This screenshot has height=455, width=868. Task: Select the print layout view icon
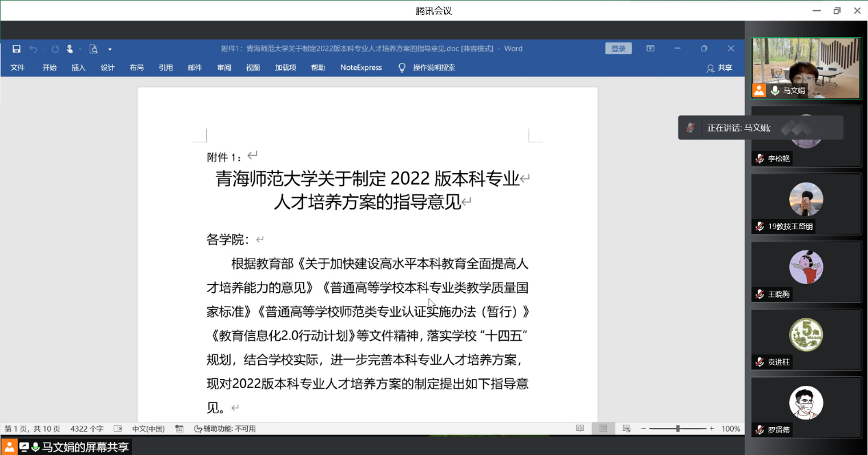[603, 428]
